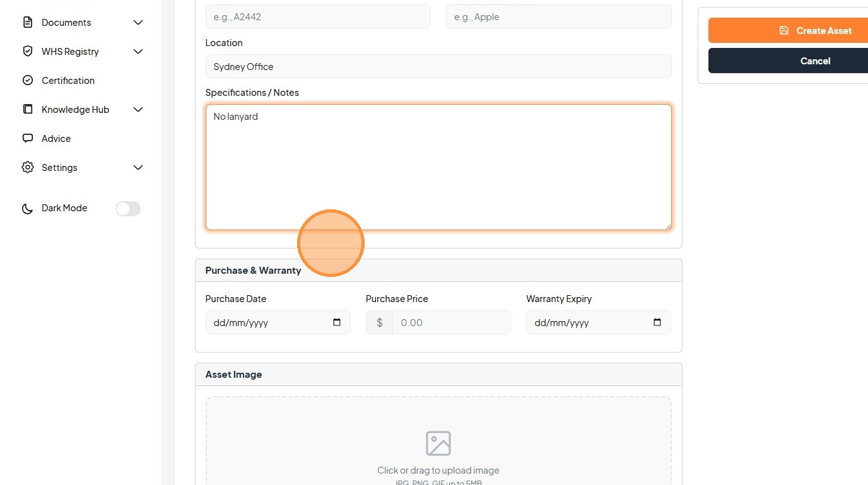Viewport: 868px width, 485px height.
Task: Click the Settings gear icon
Action: (28, 168)
